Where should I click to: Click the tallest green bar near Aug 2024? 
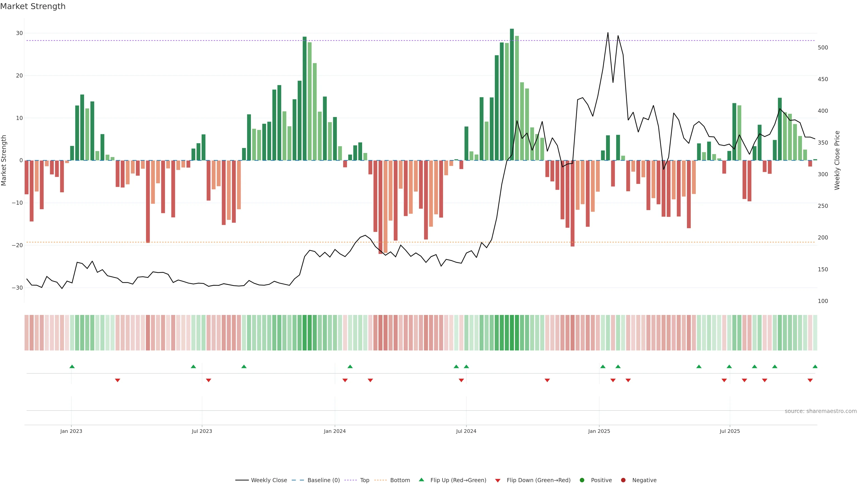pyautogui.click(x=512, y=94)
